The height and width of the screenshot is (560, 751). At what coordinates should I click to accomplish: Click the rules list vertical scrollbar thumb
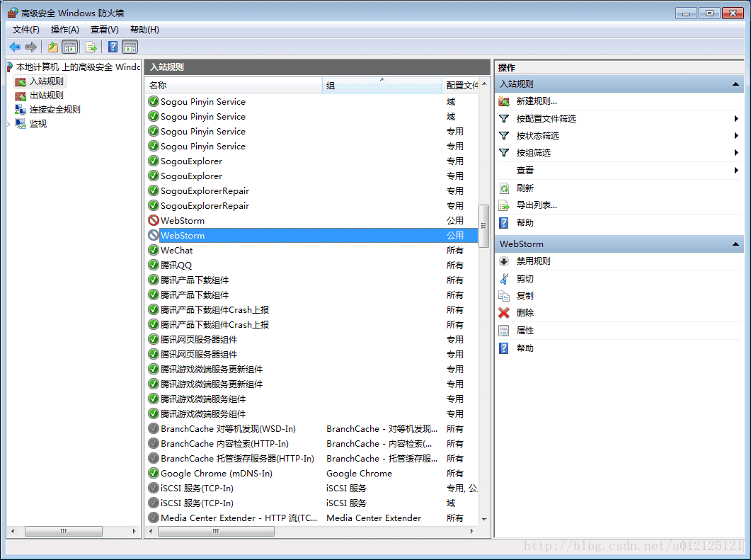point(483,225)
